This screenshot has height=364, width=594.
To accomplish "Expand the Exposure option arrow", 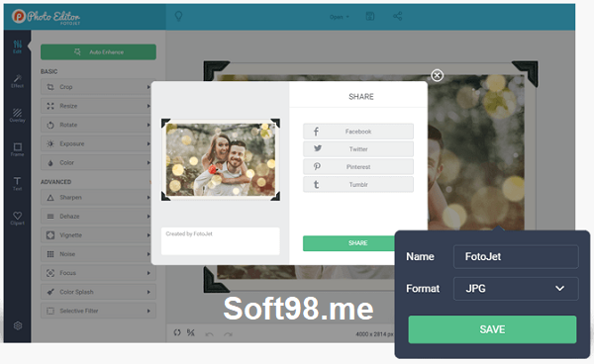I will 148,143.
